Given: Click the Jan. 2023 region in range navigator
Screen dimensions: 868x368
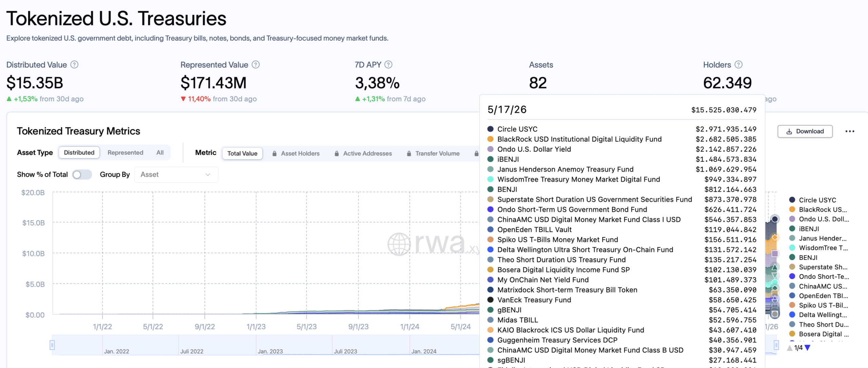Looking at the screenshot, I should coord(270,351).
